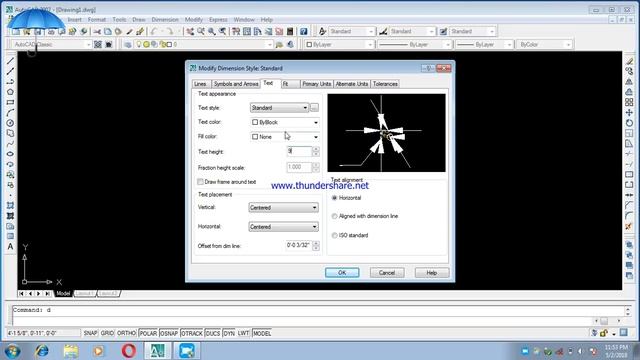Open Layer Properties Manager icon
This screenshot has width=640, height=360.
point(128,44)
